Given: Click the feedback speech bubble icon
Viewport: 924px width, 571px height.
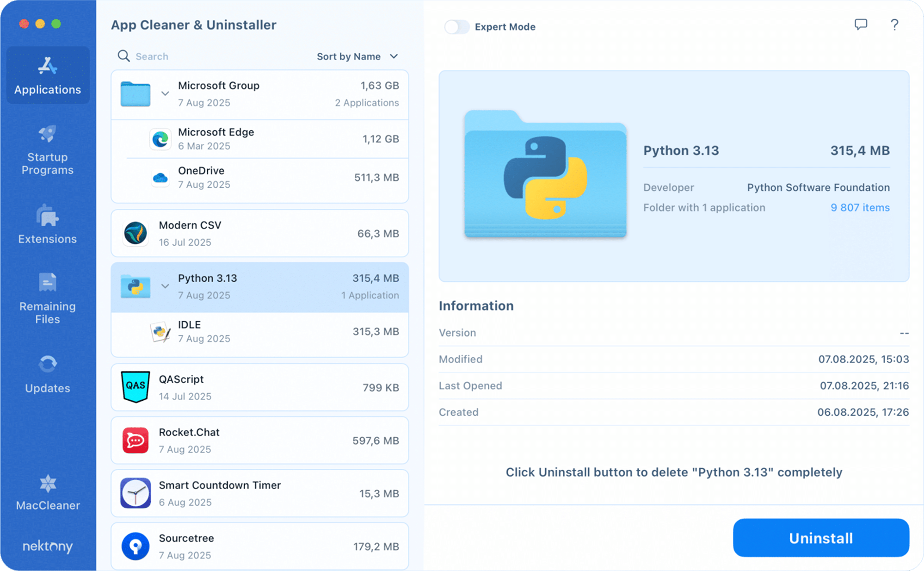Looking at the screenshot, I should click(x=861, y=25).
